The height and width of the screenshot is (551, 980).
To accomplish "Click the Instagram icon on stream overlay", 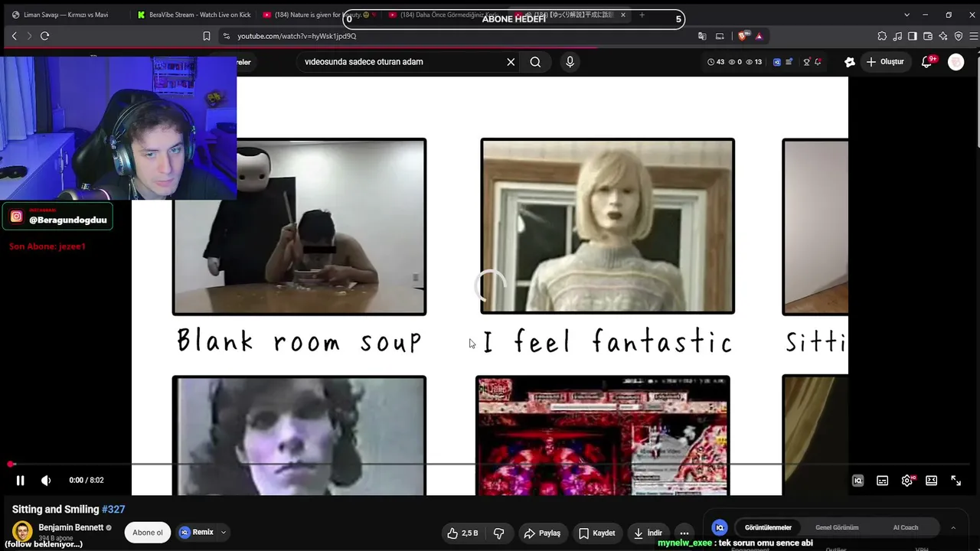I will coord(17,217).
